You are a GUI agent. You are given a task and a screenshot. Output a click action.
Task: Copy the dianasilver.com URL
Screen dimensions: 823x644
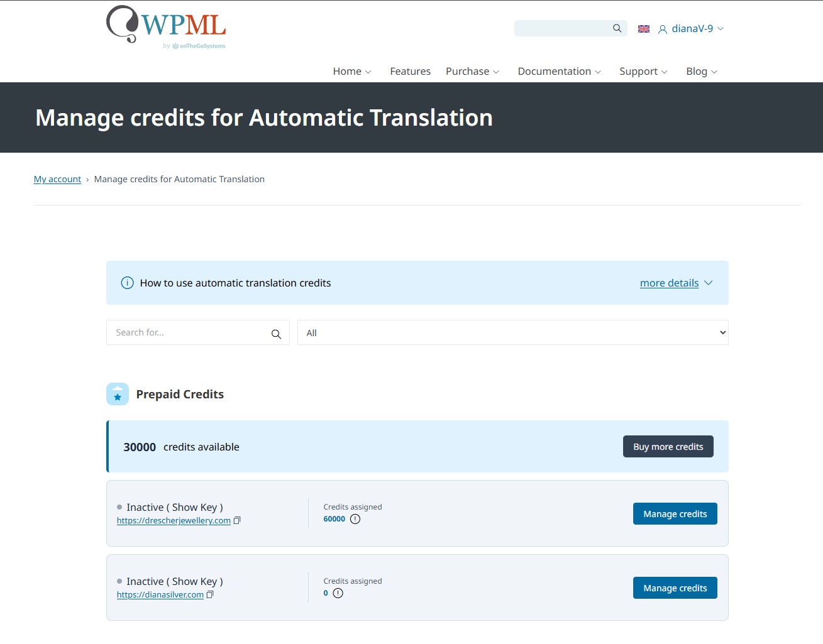coord(210,594)
